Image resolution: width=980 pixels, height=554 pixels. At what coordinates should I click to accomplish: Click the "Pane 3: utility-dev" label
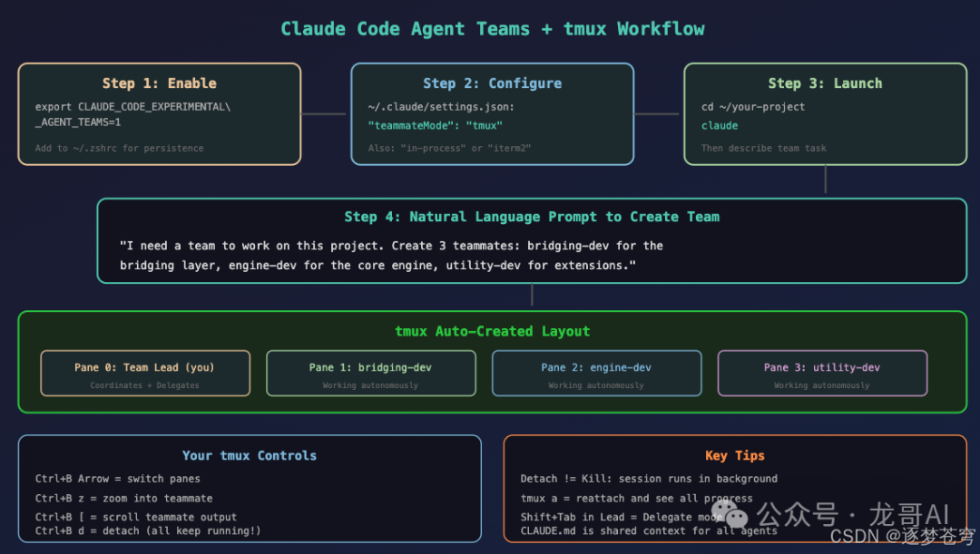point(822,368)
